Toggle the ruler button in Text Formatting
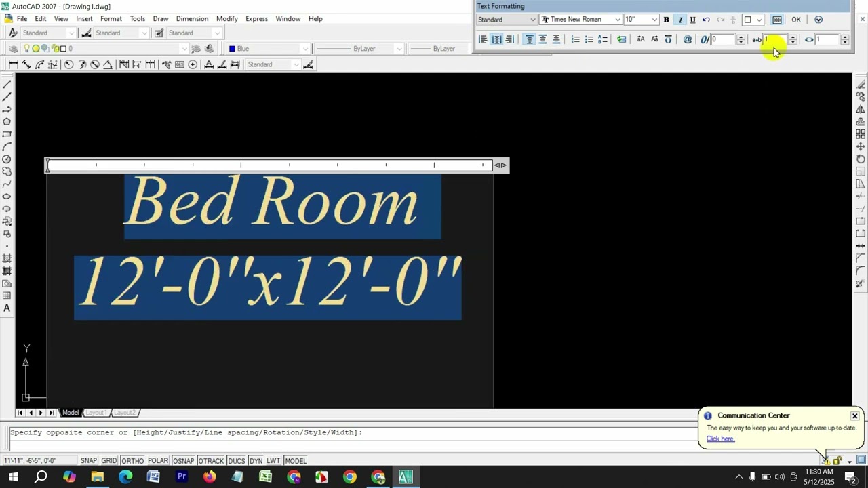The width and height of the screenshot is (868, 488). click(x=776, y=20)
